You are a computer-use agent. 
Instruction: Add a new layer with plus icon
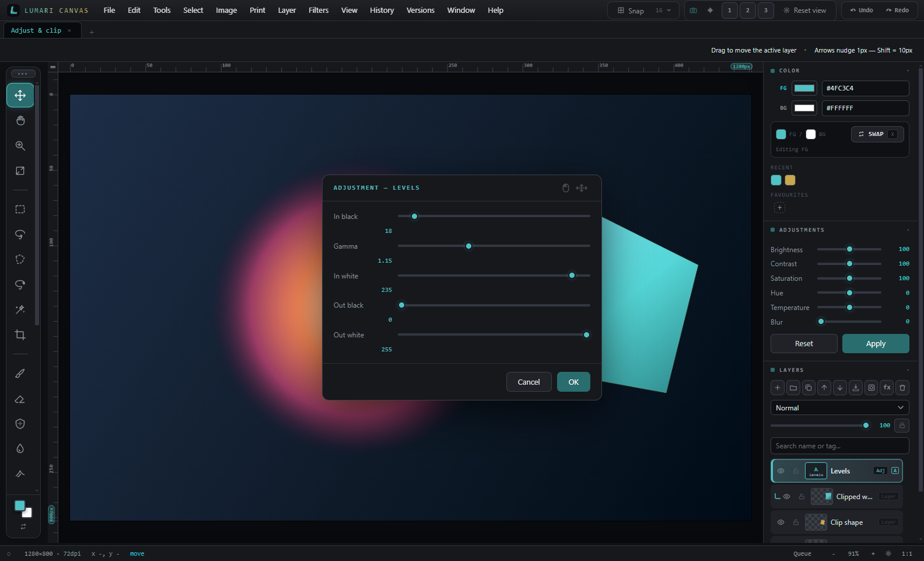[x=778, y=388]
